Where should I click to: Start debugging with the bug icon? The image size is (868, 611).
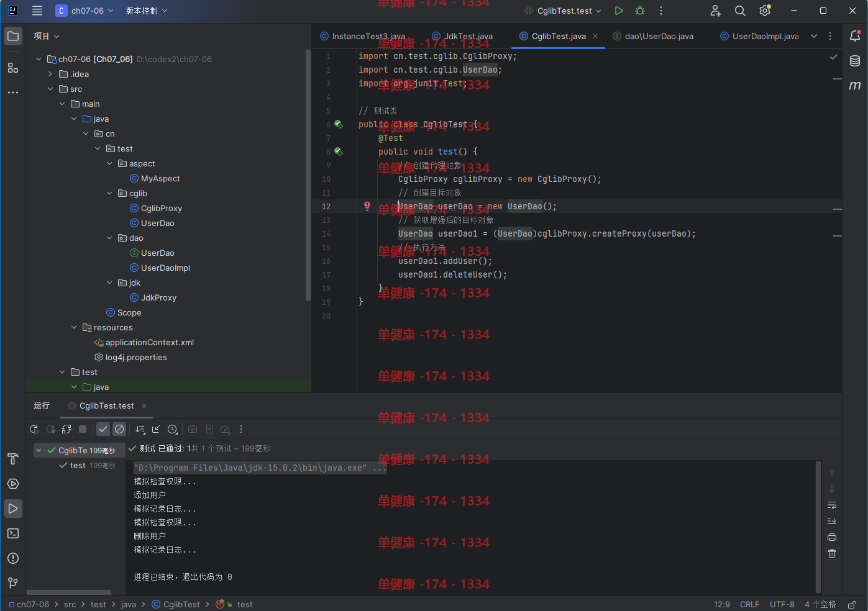click(x=640, y=11)
